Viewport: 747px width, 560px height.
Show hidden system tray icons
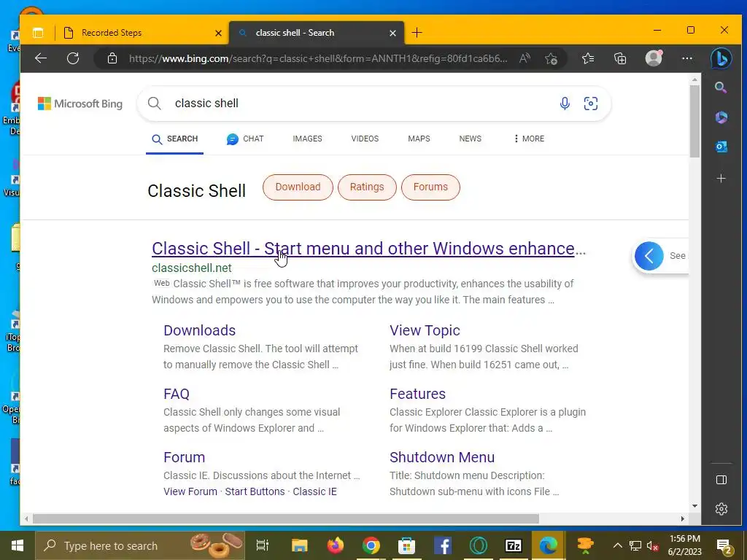coord(617,545)
